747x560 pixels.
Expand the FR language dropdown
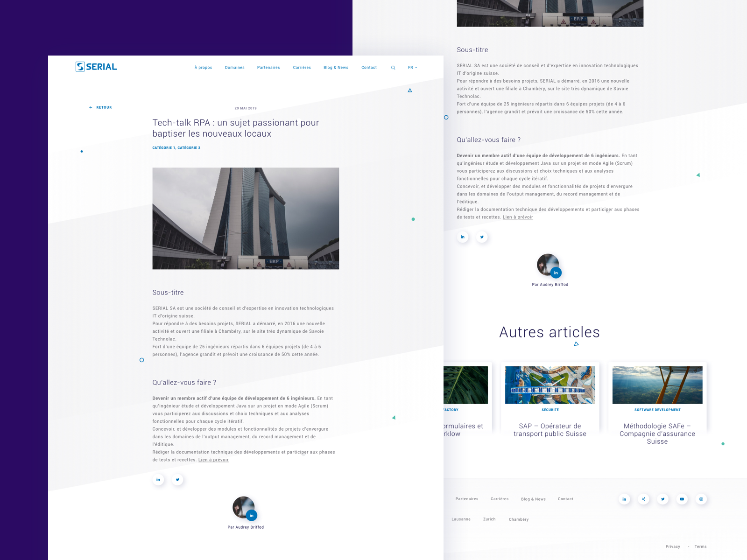(x=412, y=67)
